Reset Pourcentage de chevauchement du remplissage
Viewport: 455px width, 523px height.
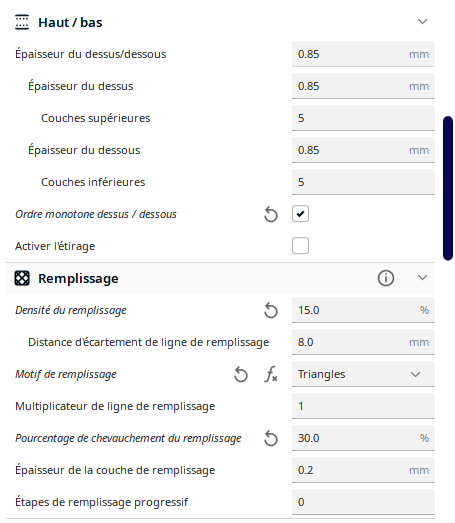click(271, 438)
